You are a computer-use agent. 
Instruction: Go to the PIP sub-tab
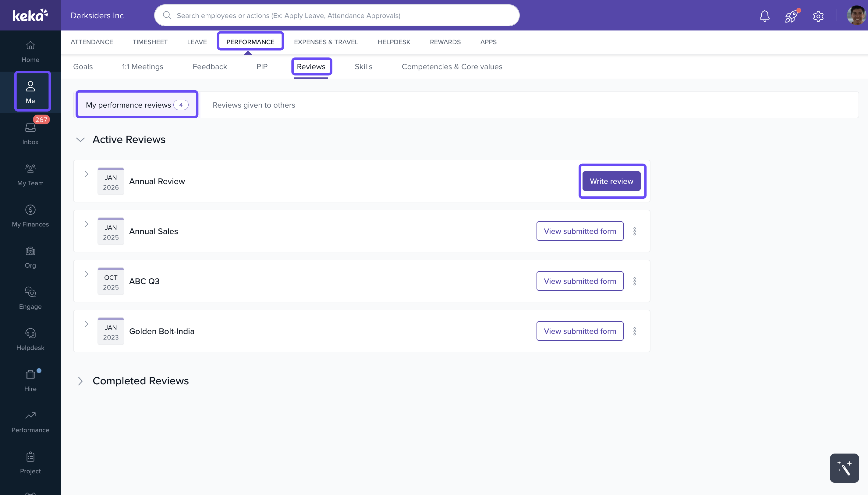pos(262,67)
